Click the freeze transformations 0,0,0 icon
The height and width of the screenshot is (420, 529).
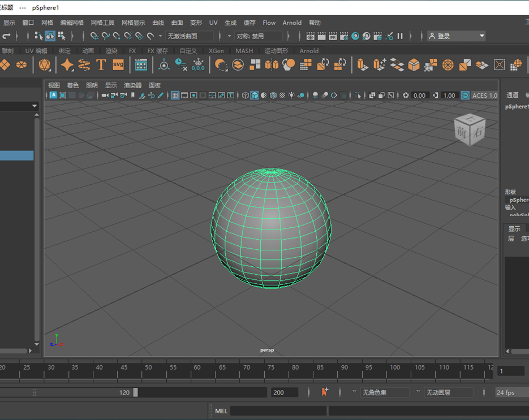[x=198, y=64]
